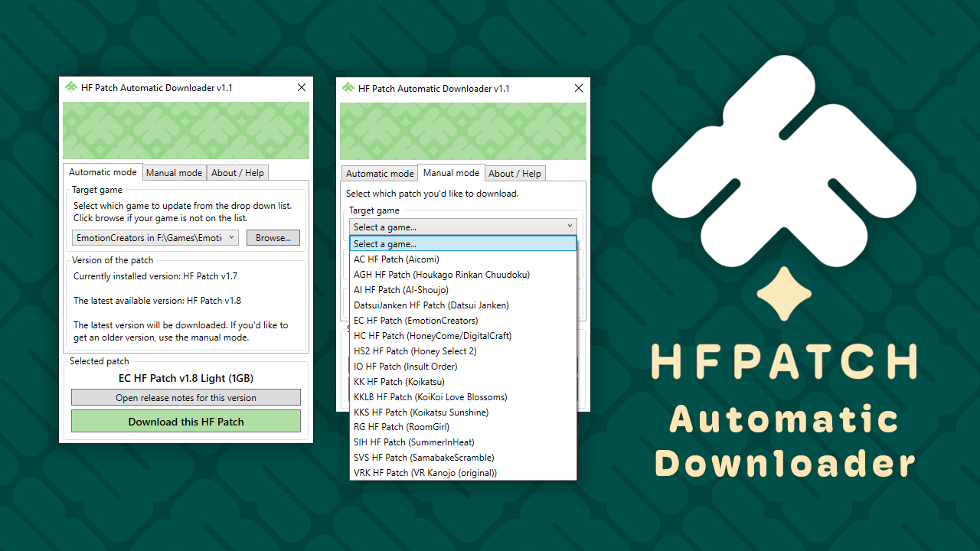Screen dimensions: 980x551
Task: Click the Browse... button
Action: [x=273, y=238]
